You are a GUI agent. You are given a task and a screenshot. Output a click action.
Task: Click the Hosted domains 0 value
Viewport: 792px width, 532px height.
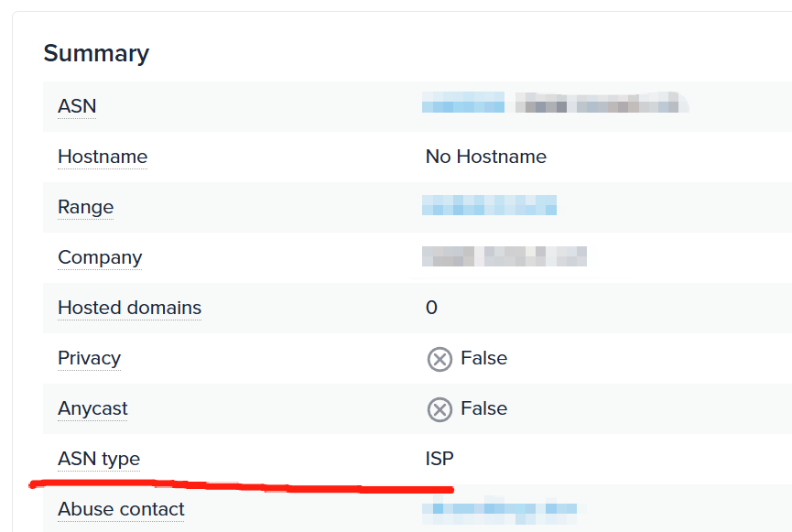431,308
